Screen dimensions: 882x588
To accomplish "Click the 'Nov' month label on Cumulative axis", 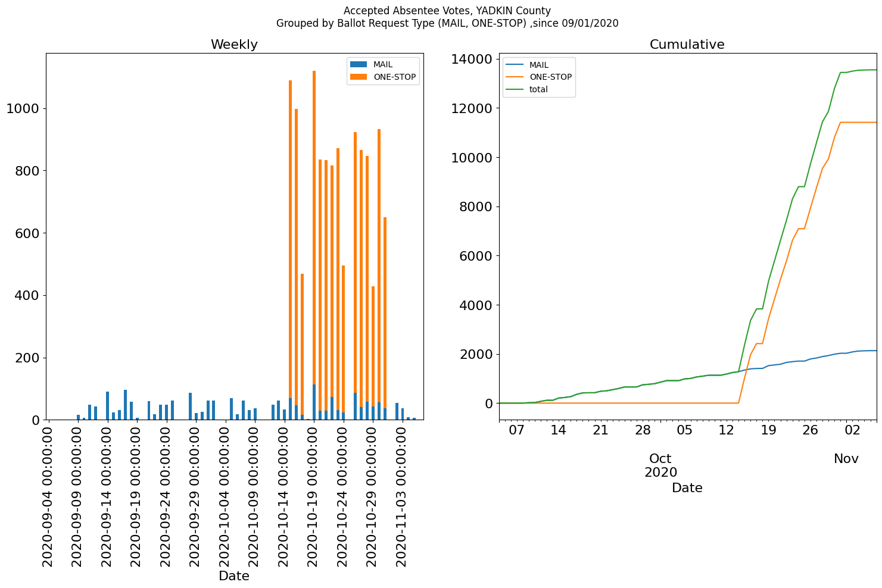I will click(x=846, y=459).
